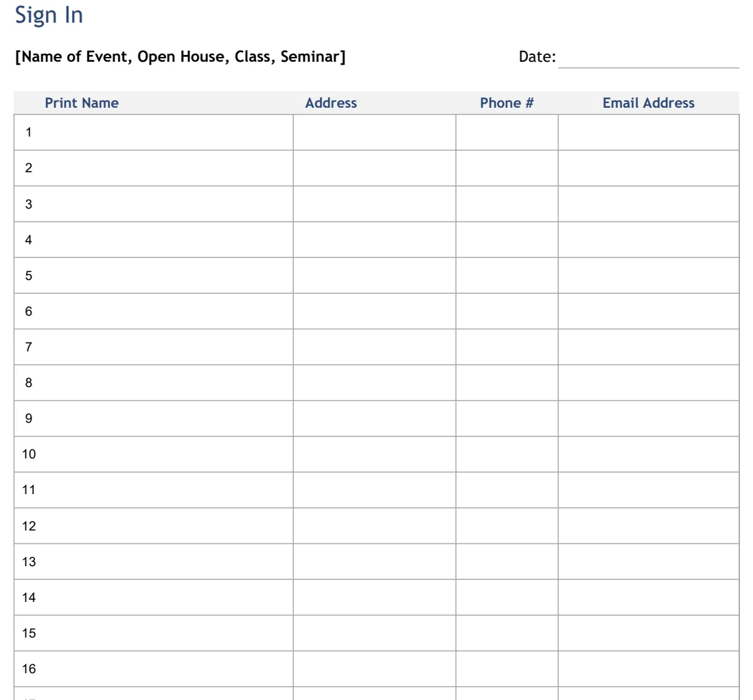753x700 pixels.
Task: Click the Date label
Action: [537, 57]
